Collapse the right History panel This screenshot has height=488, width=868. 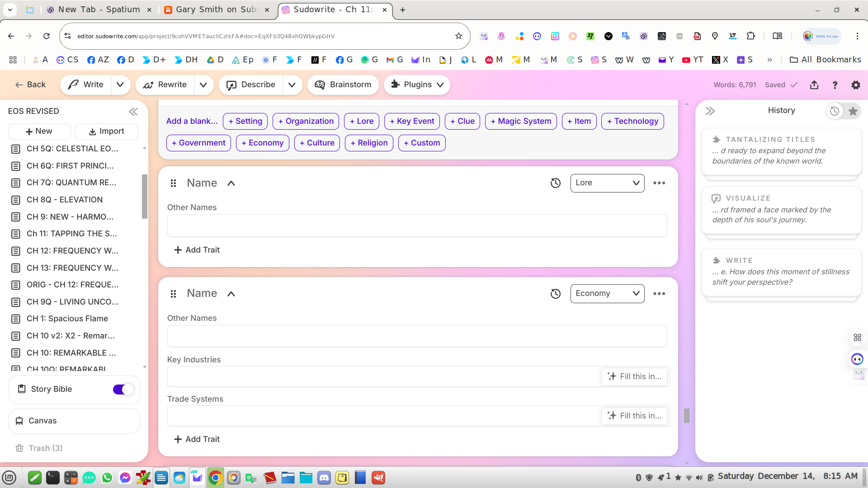click(710, 111)
